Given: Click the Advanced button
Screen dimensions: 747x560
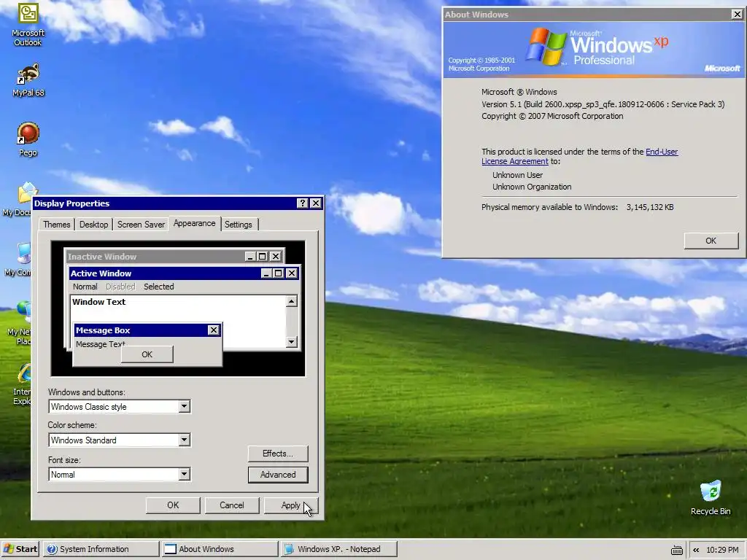Looking at the screenshot, I should point(278,474).
